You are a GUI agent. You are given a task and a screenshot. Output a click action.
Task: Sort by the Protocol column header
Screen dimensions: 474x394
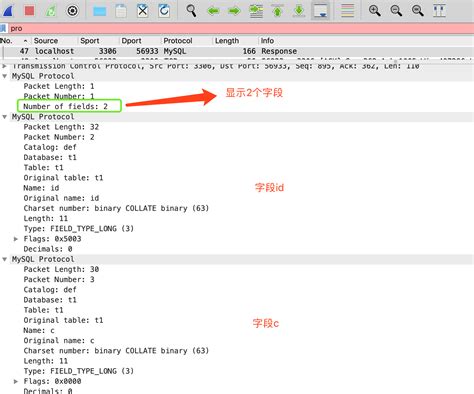(187, 41)
